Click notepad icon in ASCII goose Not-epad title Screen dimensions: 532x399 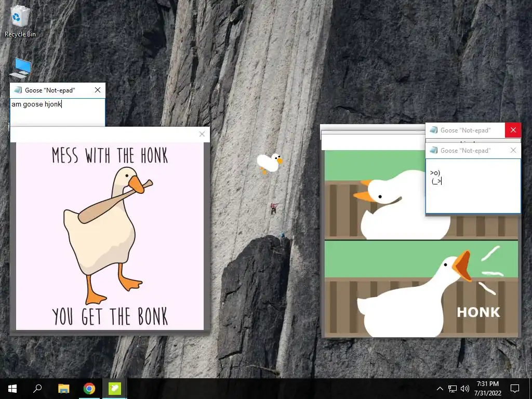tap(434, 150)
